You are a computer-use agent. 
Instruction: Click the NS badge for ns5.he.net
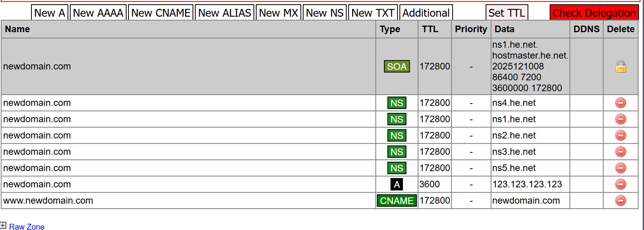(397, 168)
